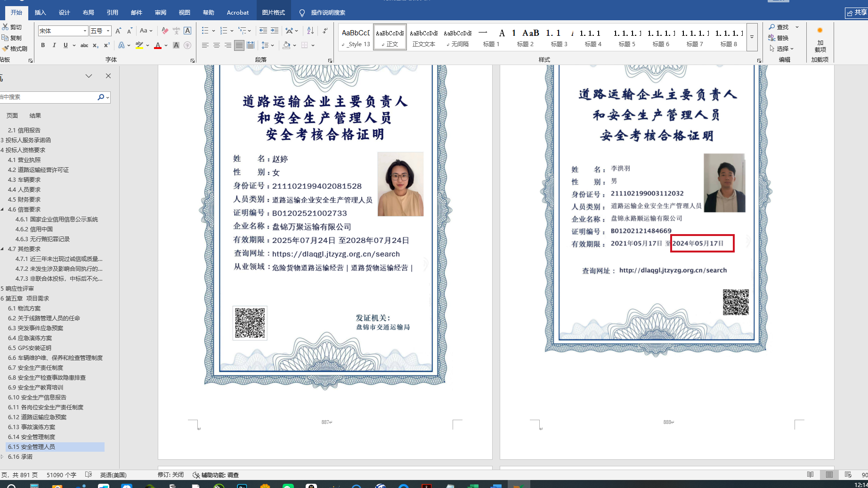Open the phonetic guide (wén) tool
Viewport: 868px width, 488px height.
click(x=176, y=31)
